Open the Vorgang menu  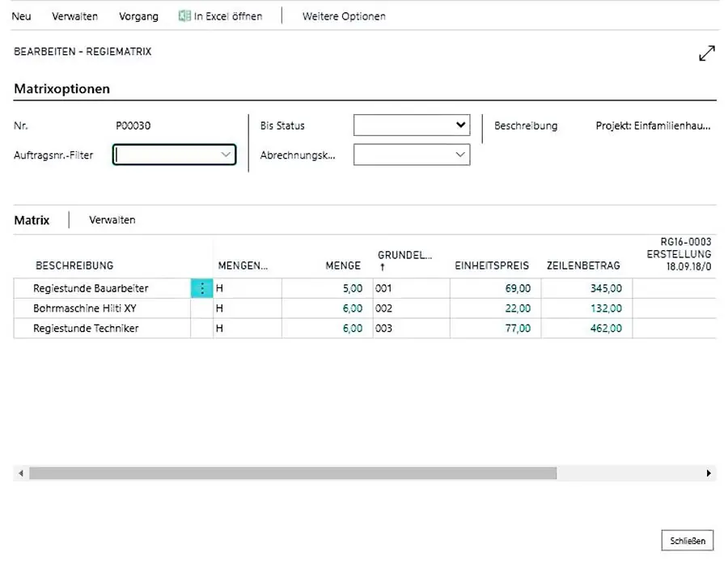[138, 16]
